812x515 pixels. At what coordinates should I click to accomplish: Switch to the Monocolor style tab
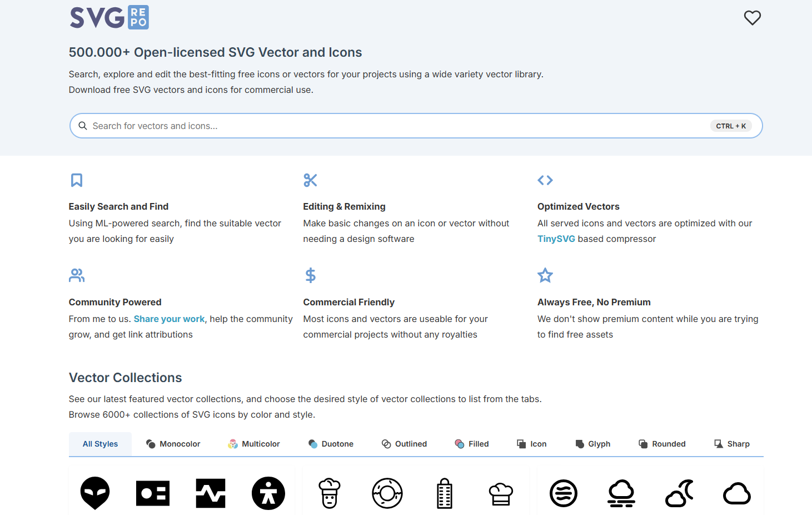(173, 444)
